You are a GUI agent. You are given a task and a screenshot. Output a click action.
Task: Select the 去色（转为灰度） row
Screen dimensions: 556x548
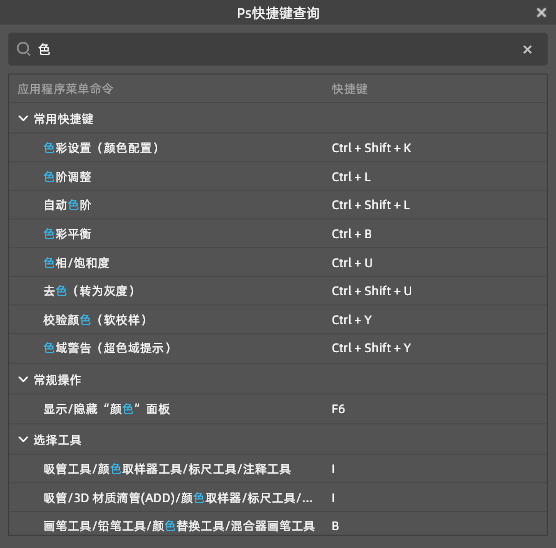[x=278, y=291]
